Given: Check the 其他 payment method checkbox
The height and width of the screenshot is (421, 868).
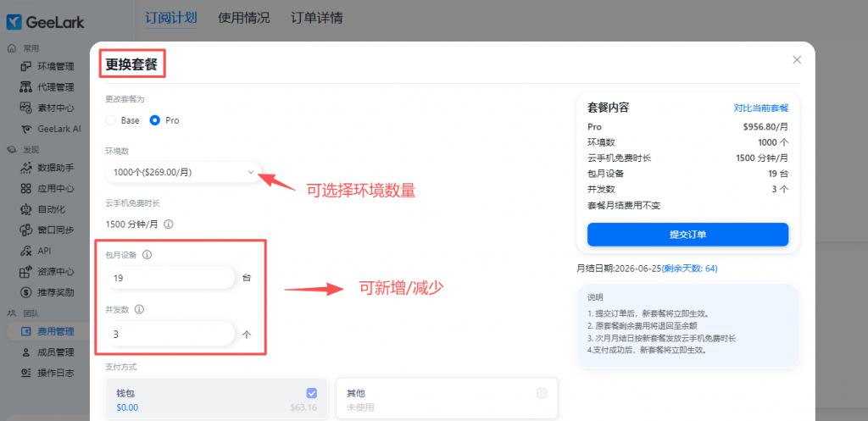Looking at the screenshot, I should pyautogui.click(x=542, y=393).
